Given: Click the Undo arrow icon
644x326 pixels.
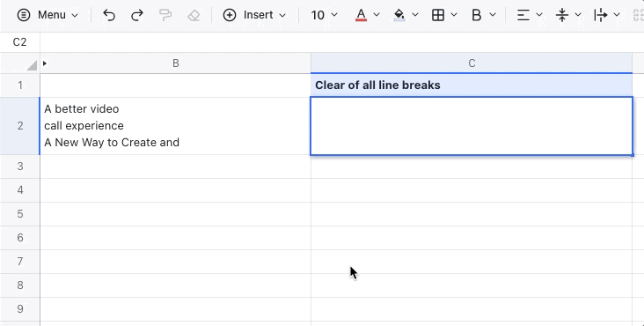Looking at the screenshot, I should point(109,15).
